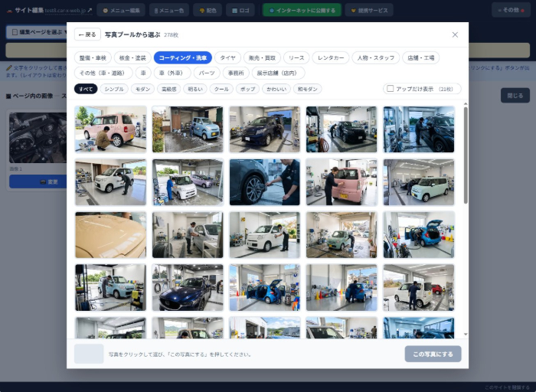This screenshot has width=536, height=392.
Task: Select the レンタカー category chip
Action: pyautogui.click(x=331, y=57)
